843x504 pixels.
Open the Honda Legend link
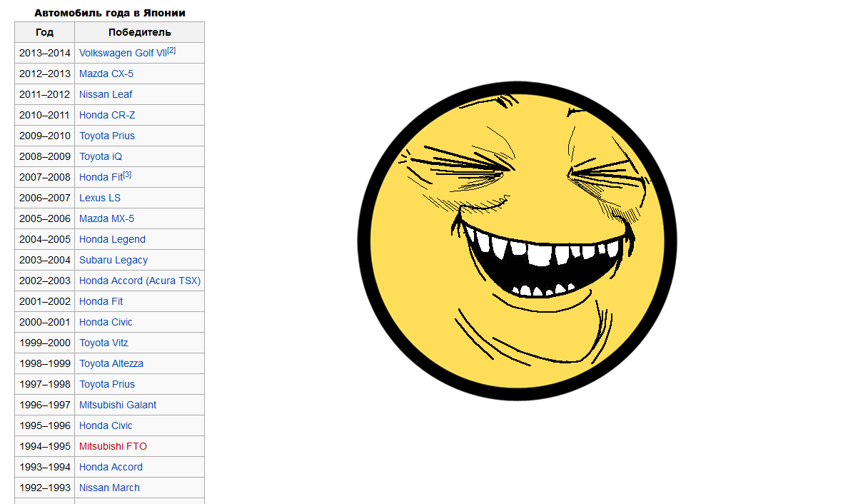[x=112, y=239]
